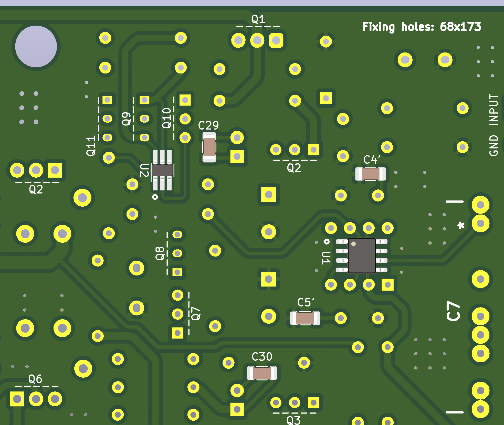Click the Q6 reference label

pos(35,379)
